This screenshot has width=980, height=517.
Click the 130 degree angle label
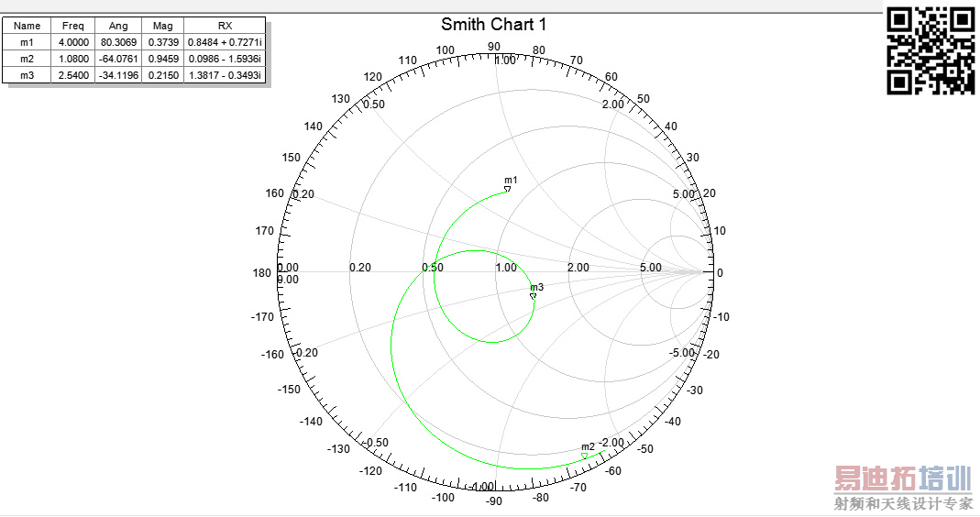341,99
